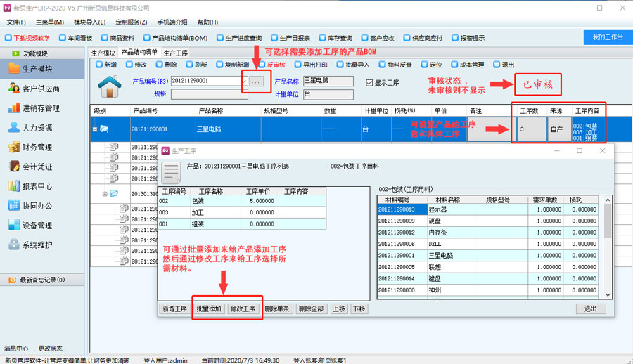The height and width of the screenshot is (364, 633).
Task: Click the 删除全部 button
Action: [x=312, y=308]
